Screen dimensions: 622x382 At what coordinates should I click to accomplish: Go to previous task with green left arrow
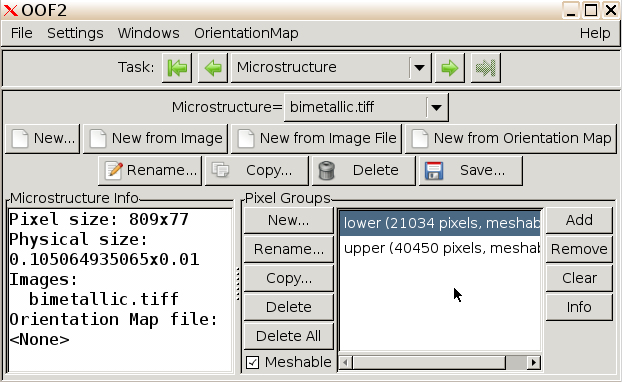(213, 68)
